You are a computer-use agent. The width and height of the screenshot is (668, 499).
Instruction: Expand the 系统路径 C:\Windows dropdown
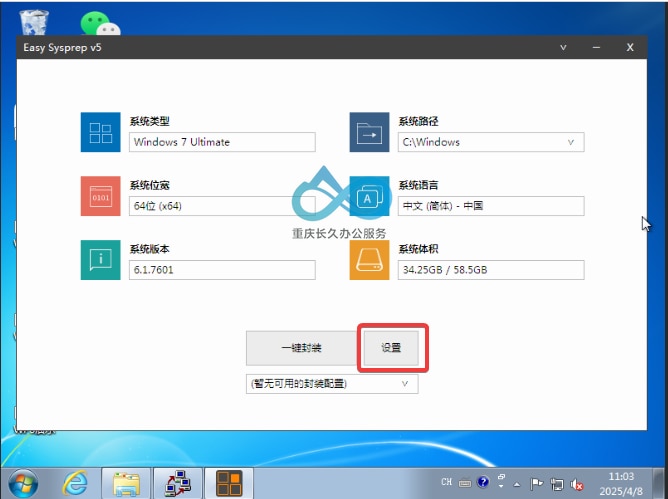pyautogui.click(x=571, y=142)
